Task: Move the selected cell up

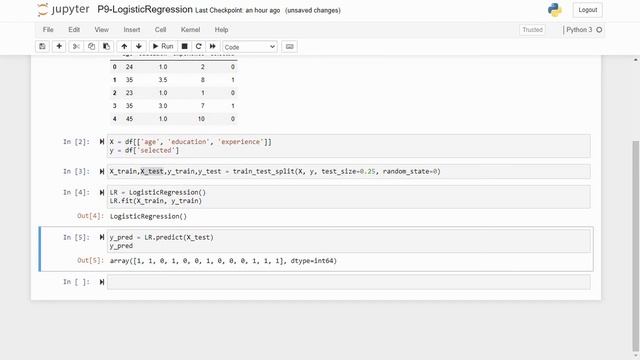Action: pyautogui.click(x=124, y=47)
